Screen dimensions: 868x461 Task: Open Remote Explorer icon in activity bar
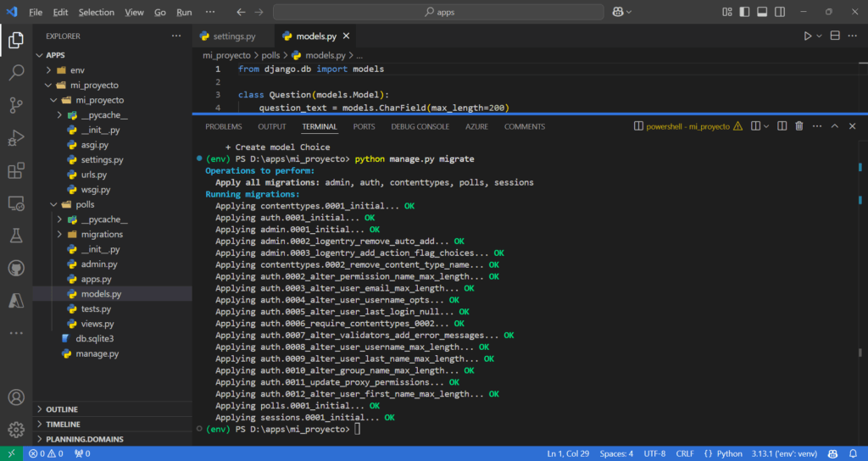point(16,203)
